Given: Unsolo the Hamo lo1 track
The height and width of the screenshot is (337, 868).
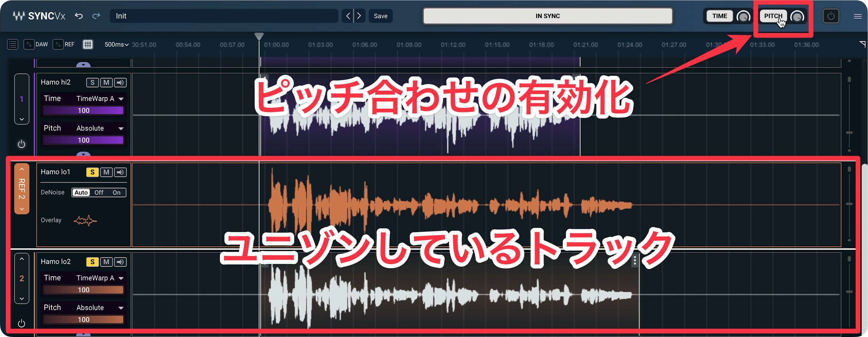Looking at the screenshot, I should tap(92, 172).
